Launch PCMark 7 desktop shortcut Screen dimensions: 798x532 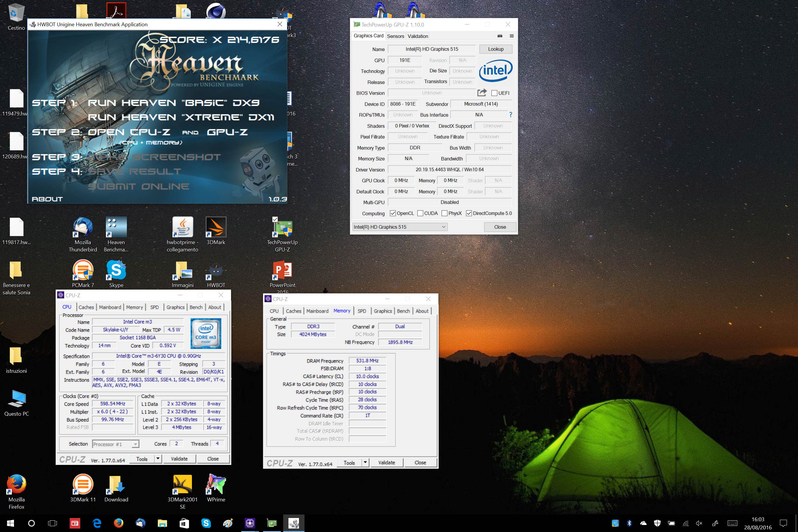(83, 274)
